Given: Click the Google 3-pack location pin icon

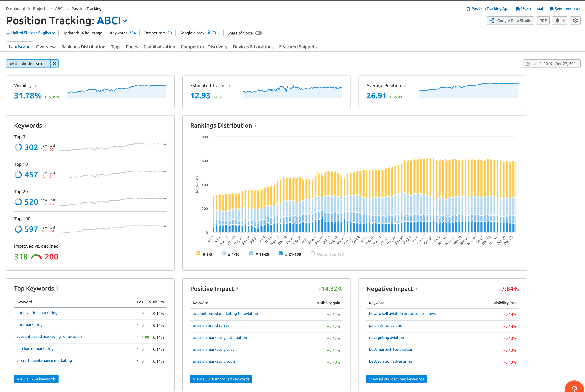Looking at the screenshot, I should (209, 33).
